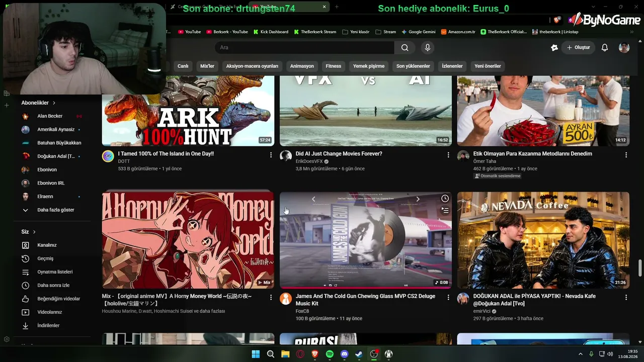Open the Horny Money World mix thumbnail
The width and height of the screenshot is (644, 362).
(188, 240)
